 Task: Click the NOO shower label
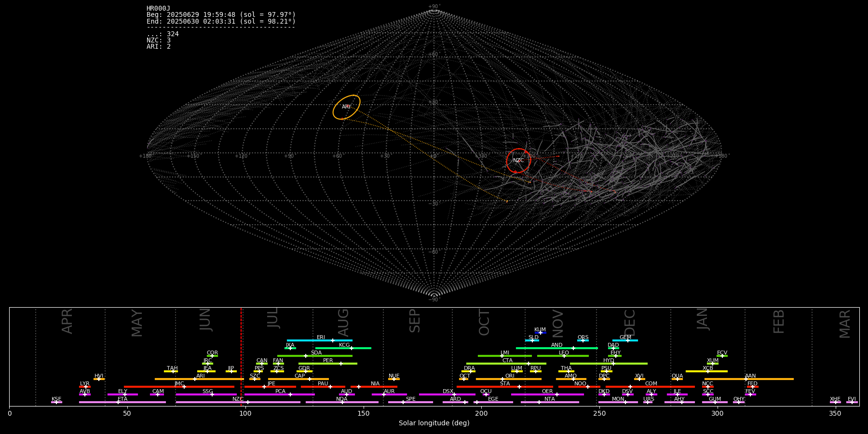point(581,383)
